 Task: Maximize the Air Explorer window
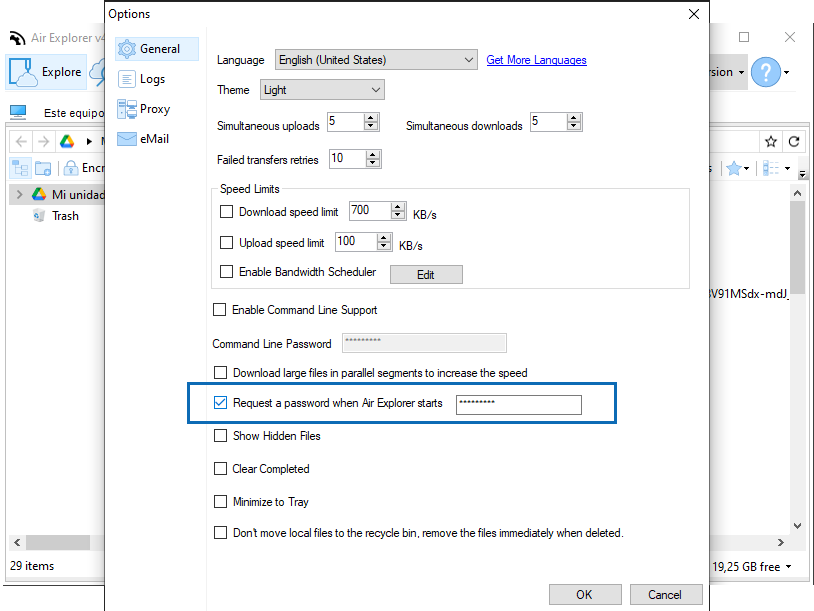click(x=744, y=37)
